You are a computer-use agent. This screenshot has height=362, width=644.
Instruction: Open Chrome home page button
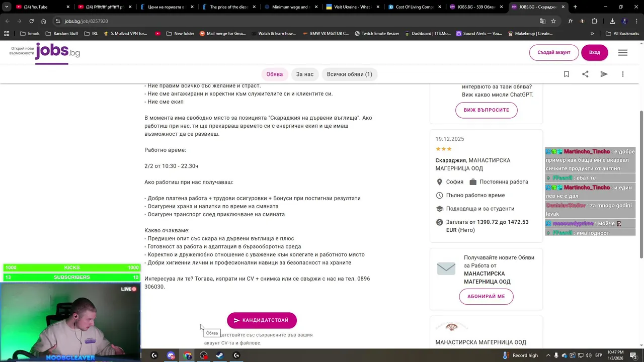[43, 21]
